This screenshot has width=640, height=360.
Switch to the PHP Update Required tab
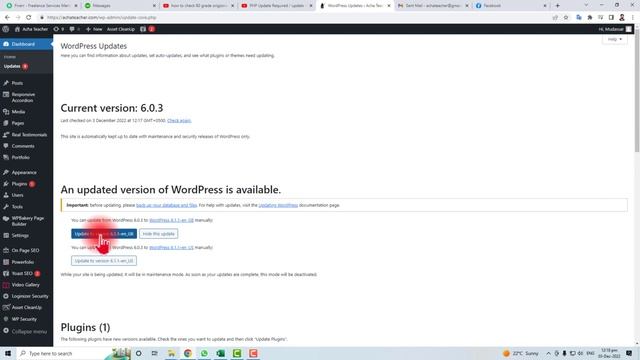(x=277, y=6)
